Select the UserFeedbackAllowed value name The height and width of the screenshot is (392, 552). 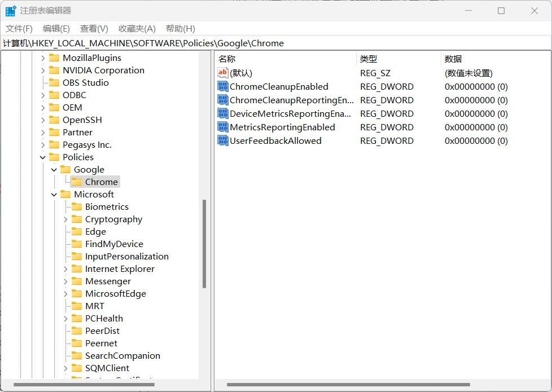point(275,141)
